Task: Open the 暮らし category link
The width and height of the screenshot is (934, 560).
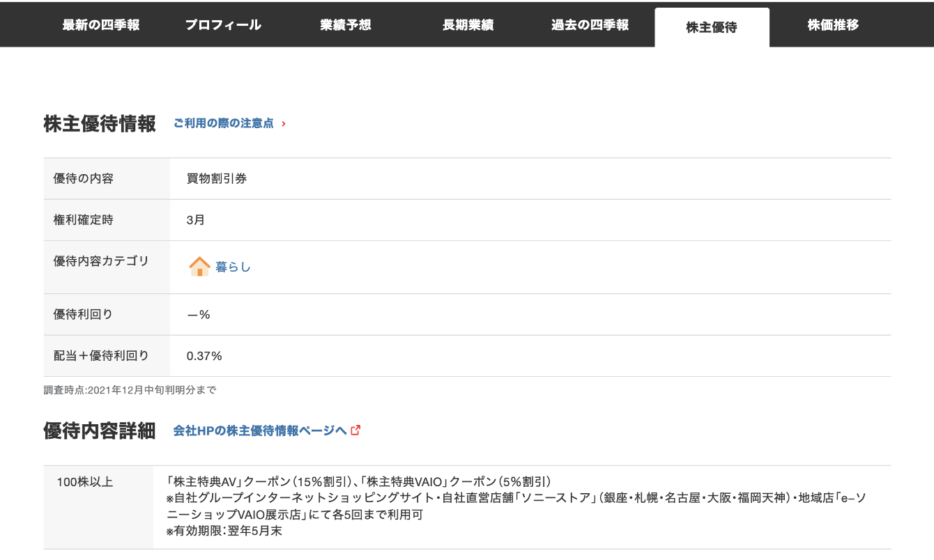Action: coord(233,267)
